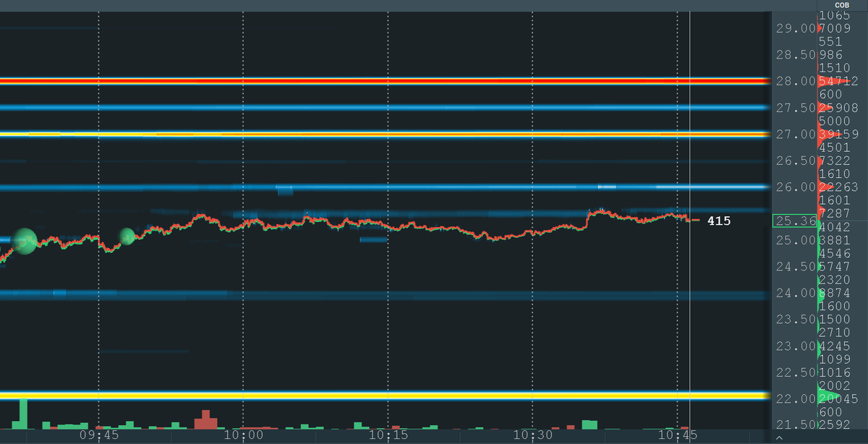Click the COB value 54712
This screenshot has height=444, width=868.
[x=838, y=81]
